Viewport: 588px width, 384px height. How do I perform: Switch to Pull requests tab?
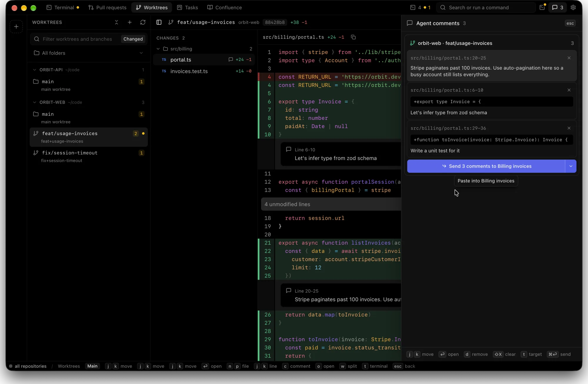tap(107, 8)
